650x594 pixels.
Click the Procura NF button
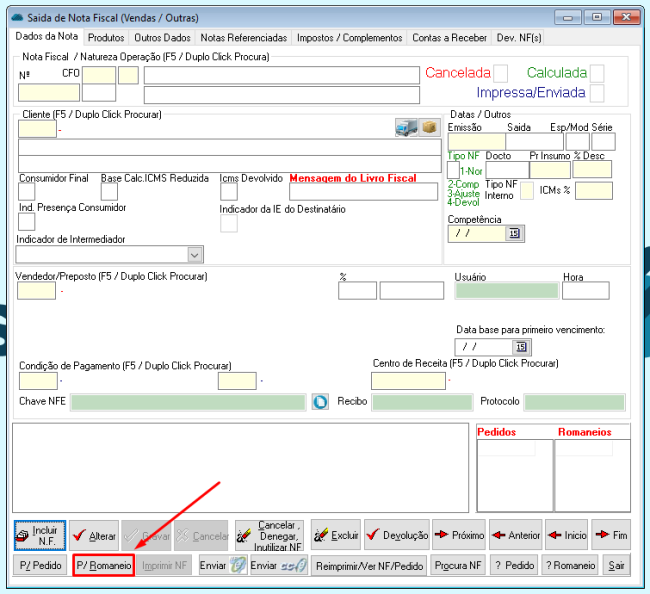pos(459,566)
